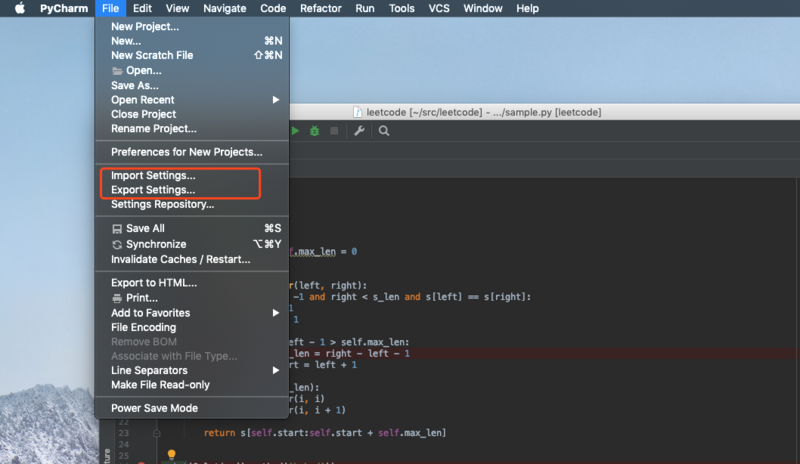Viewport: 800px width, 464px height.
Task: Click the yellow intention light bulb icon
Action: pyautogui.click(x=171, y=454)
